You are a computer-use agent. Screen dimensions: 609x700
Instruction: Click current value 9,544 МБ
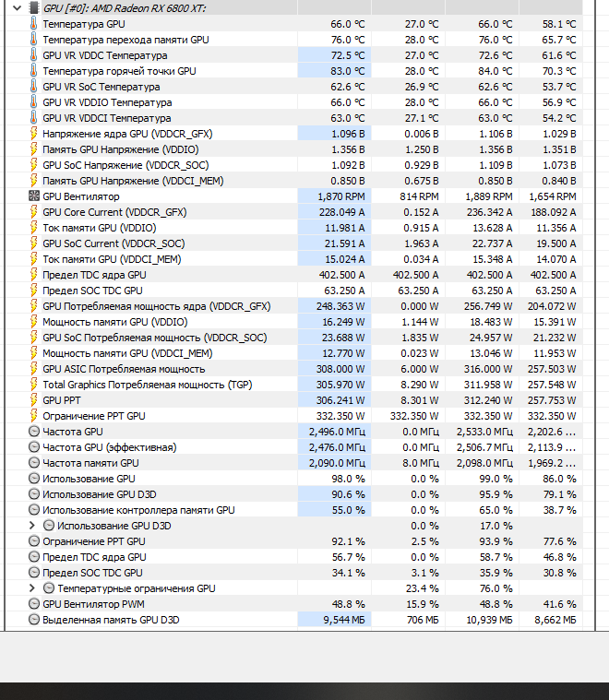[344, 620]
